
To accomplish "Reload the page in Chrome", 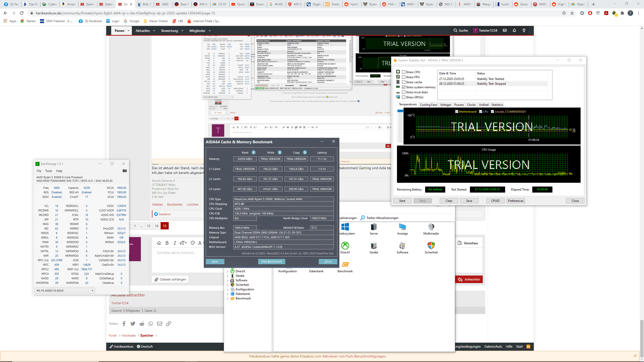I will 22,13.
